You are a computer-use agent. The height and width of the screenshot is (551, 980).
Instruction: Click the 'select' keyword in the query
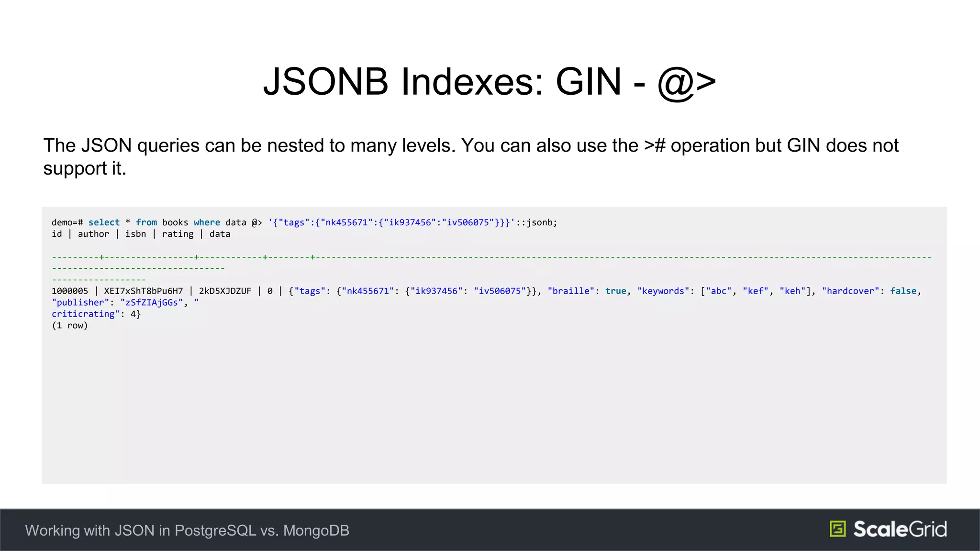click(104, 222)
